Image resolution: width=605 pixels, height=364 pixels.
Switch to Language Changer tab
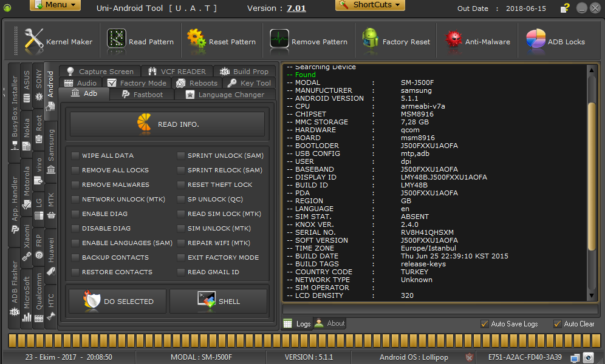[x=225, y=95]
